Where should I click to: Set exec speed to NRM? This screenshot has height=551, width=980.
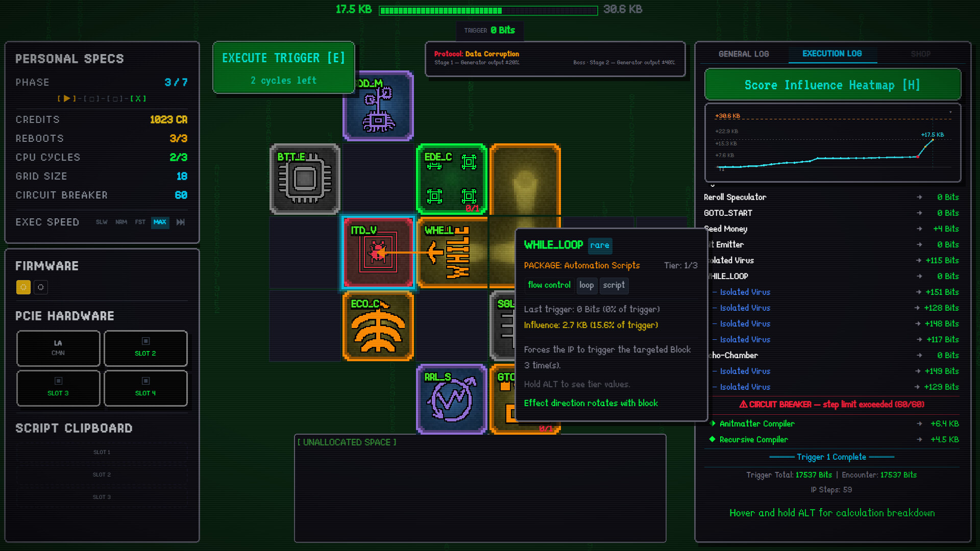[x=121, y=222]
